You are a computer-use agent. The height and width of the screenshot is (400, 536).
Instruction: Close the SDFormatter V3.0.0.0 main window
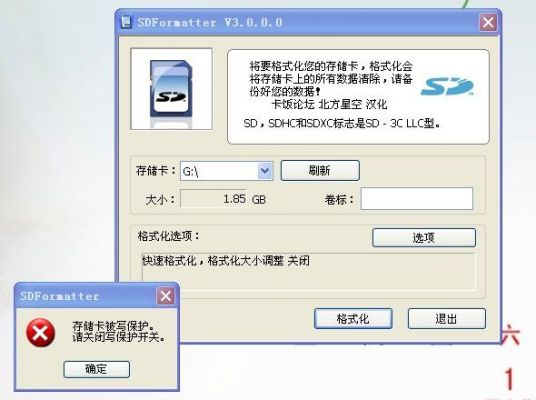coord(488,23)
